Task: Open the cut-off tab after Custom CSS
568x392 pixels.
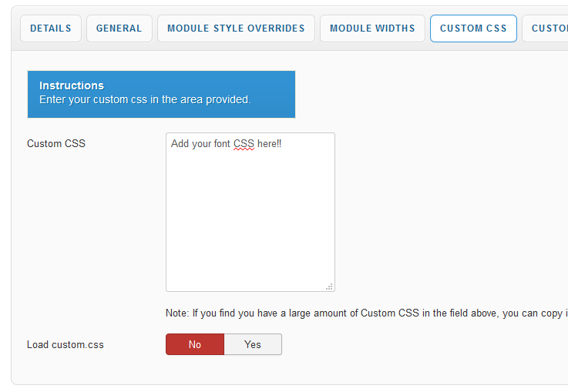Action: 549,28
